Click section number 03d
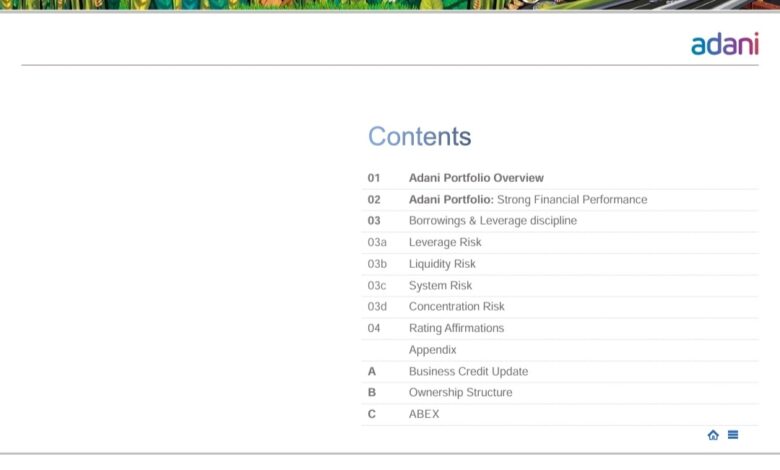 point(377,306)
